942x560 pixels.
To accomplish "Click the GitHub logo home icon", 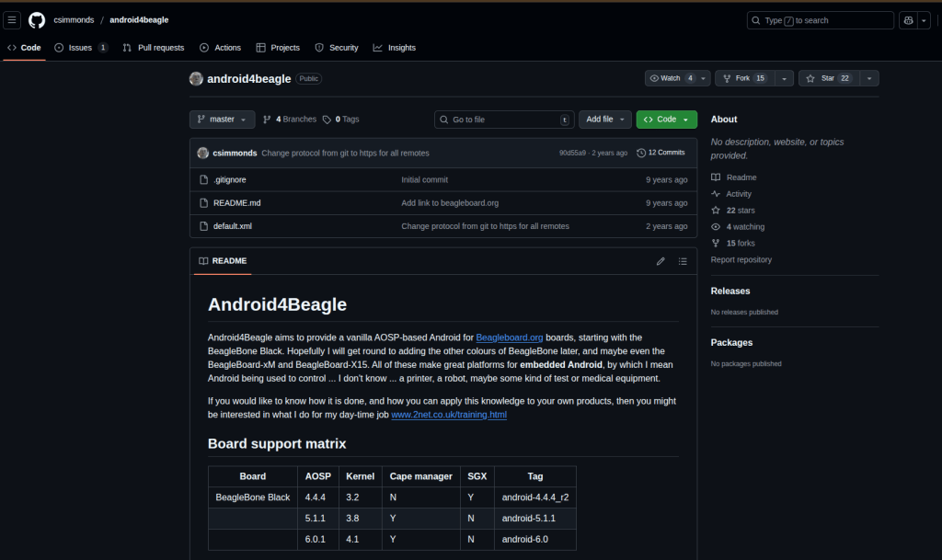I will [x=37, y=20].
